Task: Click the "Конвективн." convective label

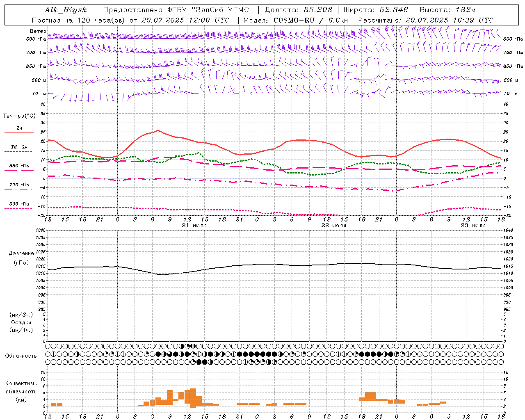Action: (x=21, y=383)
